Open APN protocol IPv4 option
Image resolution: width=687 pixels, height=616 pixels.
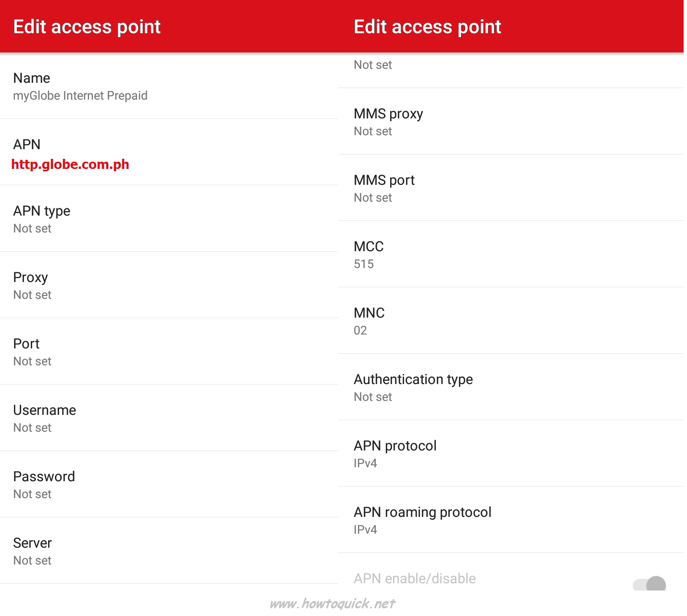coord(511,453)
